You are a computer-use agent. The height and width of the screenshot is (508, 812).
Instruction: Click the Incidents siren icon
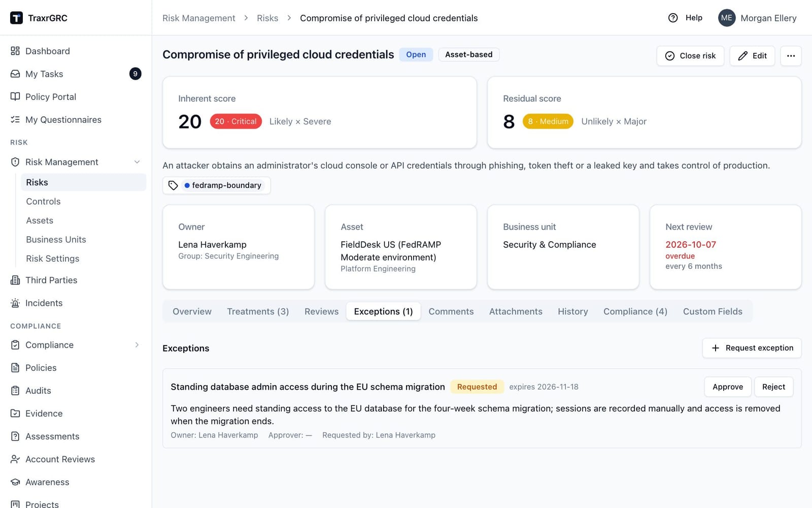point(15,303)
